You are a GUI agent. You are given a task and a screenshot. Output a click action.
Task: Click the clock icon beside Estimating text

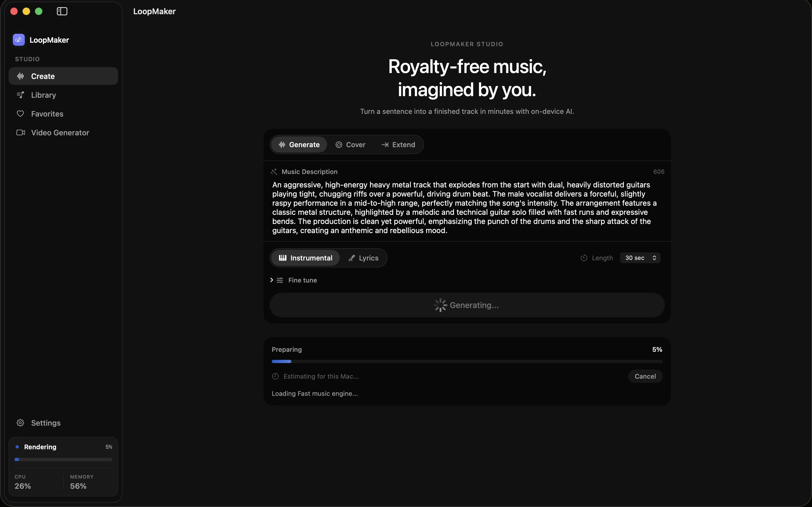(x=275, y=376)
